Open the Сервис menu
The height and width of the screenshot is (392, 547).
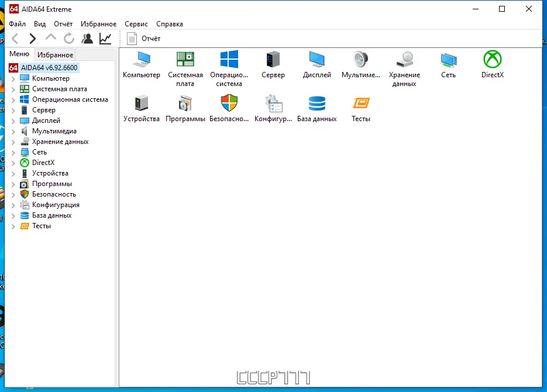click(x=136, y=24)
